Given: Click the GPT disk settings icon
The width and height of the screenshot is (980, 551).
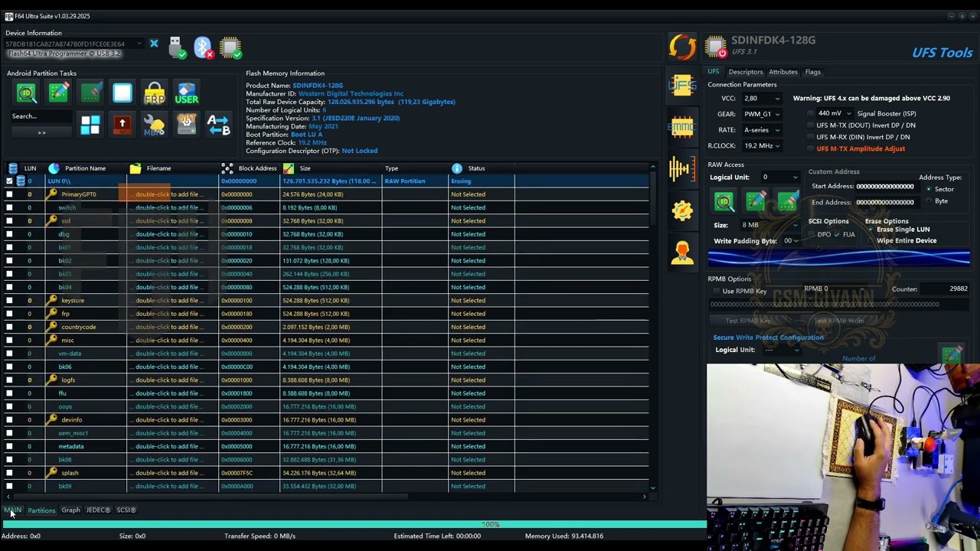Looking at the screenshot, I should 187,125.
